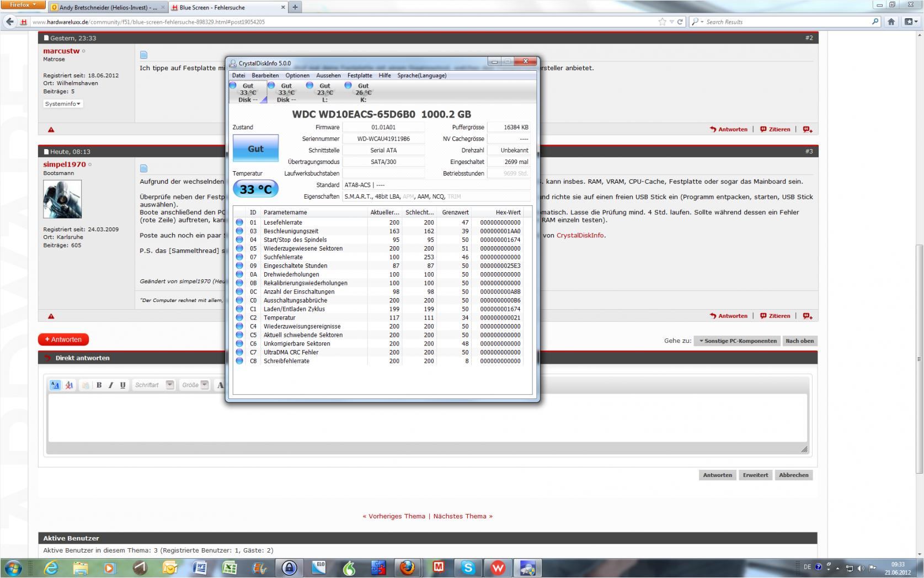Select the K: drive tab

[363, 92]
